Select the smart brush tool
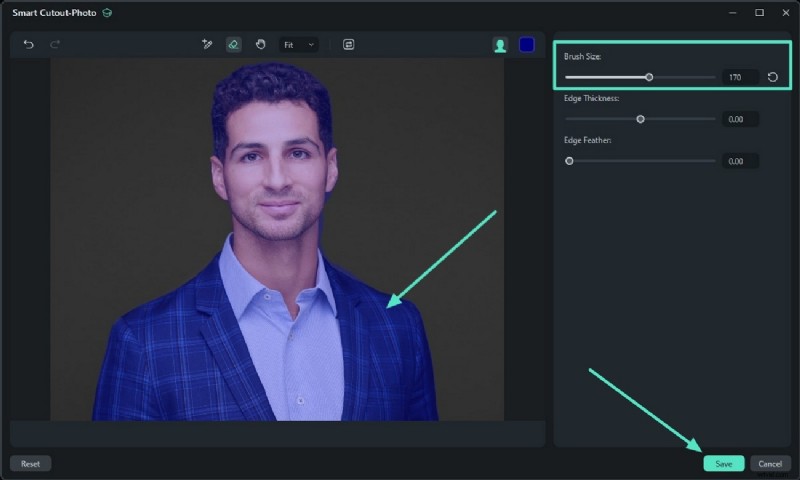Viewport: 800px width, 480px height. click(x=207, y=45)
